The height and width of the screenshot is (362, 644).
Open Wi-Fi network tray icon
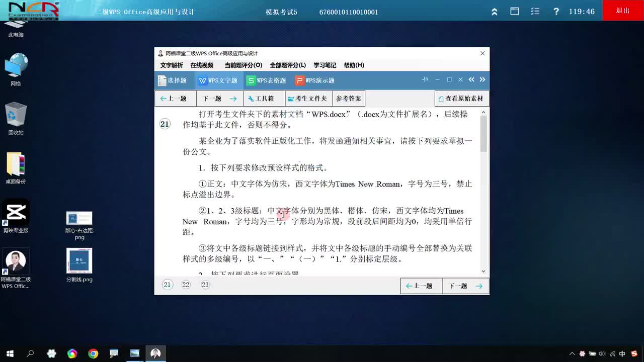click(x=612, y=353)
